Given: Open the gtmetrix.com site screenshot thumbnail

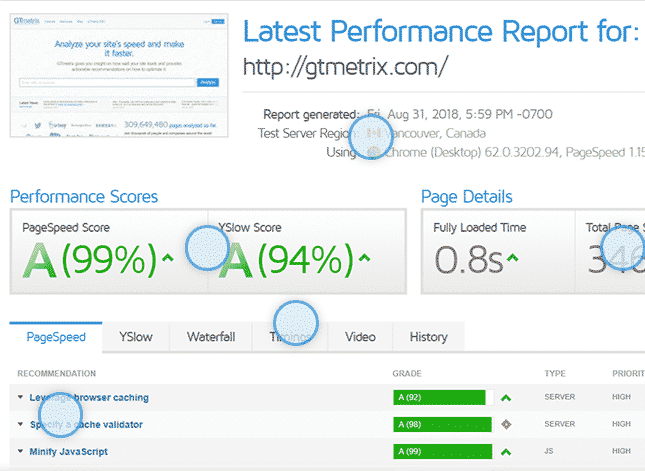Looking at the screenshot, I should (119, 75).
